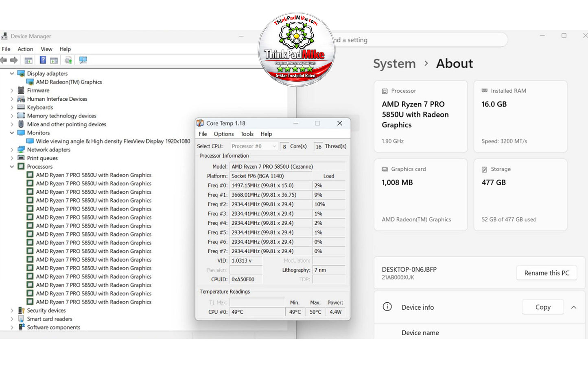588x369 pixels.
Task: Select the Memory technology devices icon
Action: [x=21, y=116]
